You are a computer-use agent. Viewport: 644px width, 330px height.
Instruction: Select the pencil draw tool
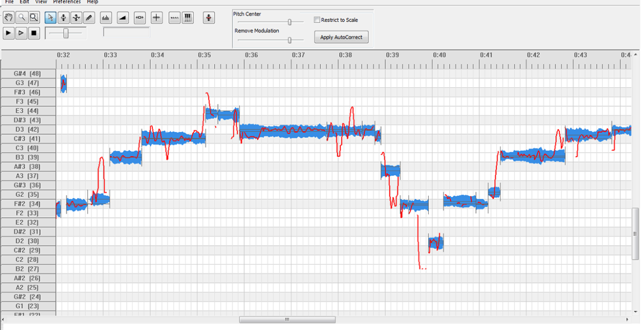(x=89, y=18)
